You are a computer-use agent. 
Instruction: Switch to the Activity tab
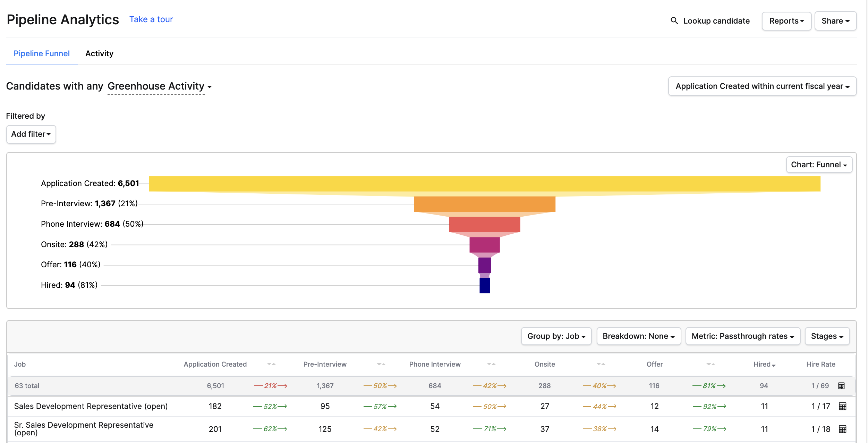pos(99,53)
